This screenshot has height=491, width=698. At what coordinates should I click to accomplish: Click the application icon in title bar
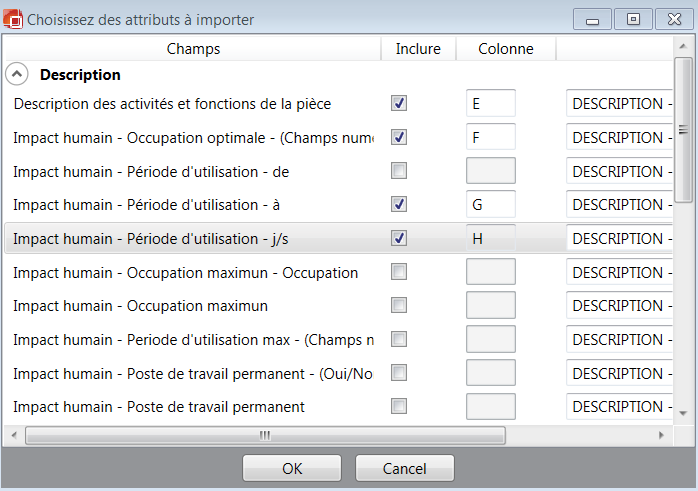coord(12,18)
